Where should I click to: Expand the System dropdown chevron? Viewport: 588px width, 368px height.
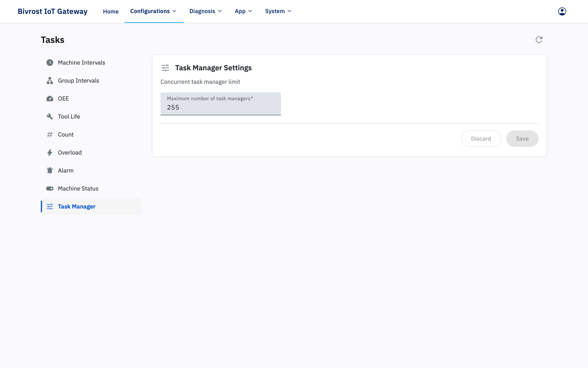(290, 11)
